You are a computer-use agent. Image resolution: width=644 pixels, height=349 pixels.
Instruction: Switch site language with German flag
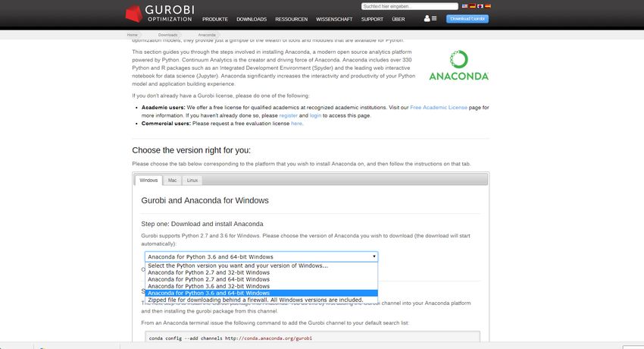tap(472, 6)
